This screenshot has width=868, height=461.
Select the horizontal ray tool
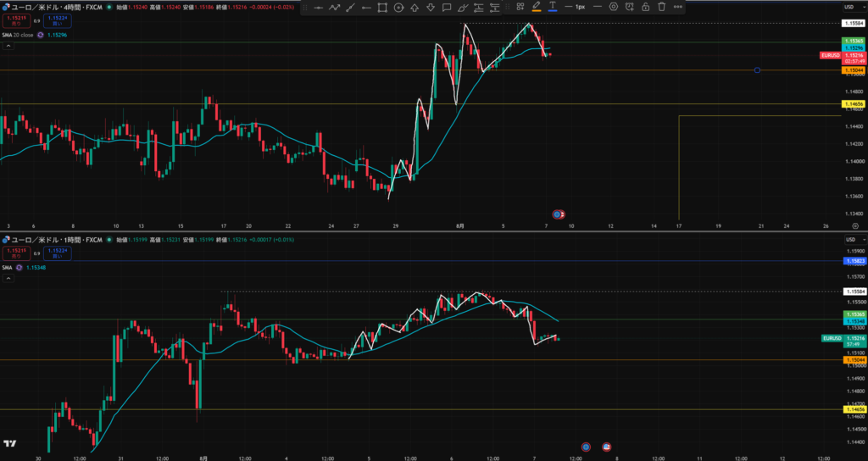366,7
